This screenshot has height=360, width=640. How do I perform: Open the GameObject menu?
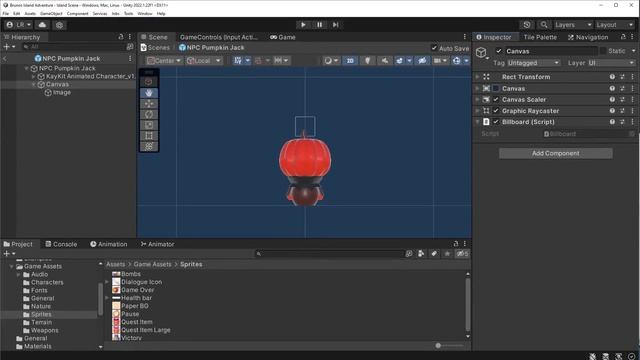(x=51, y=13)
